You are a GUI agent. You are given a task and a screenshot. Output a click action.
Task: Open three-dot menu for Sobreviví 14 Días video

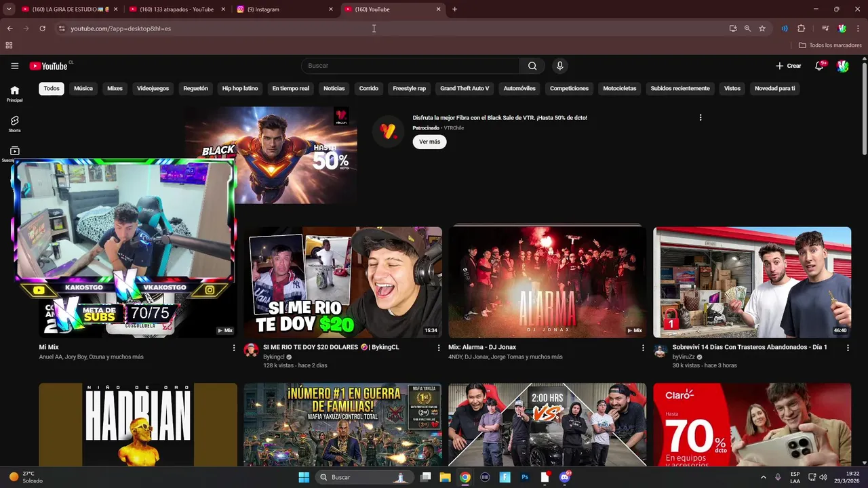(x=848, y=348)
